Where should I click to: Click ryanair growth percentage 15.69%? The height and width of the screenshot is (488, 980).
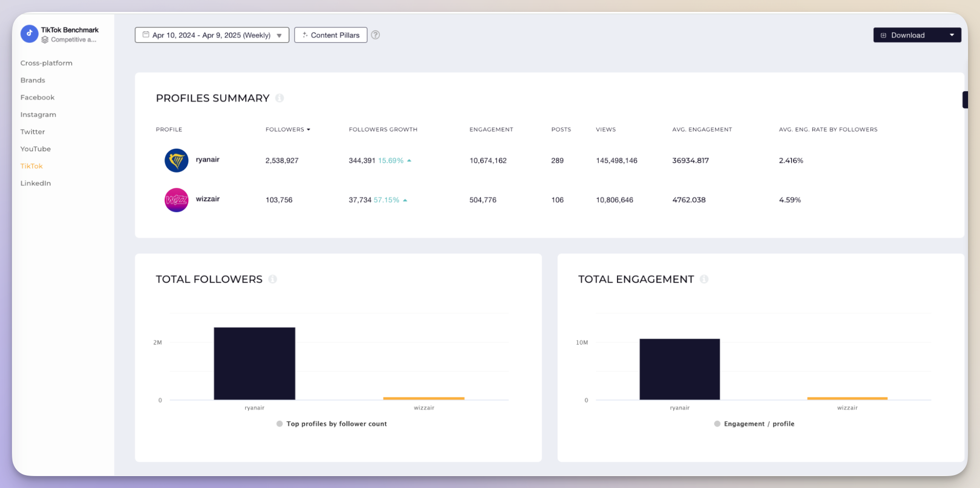point(391,161)
